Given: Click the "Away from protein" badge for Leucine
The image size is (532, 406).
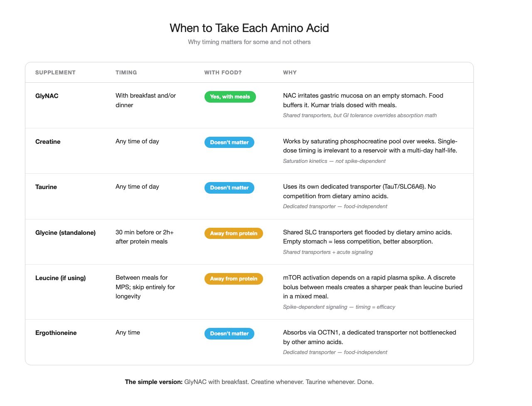Looking at the screenshot, I should point(234,279).
